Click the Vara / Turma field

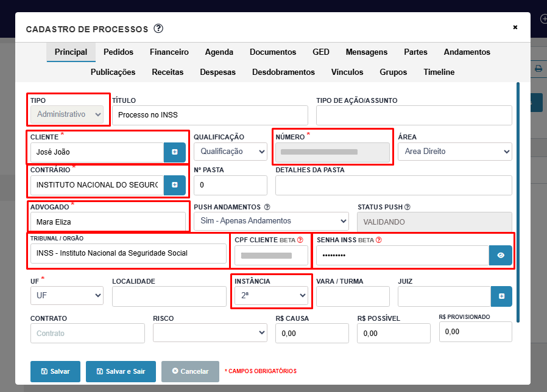[x=353, y=296]
